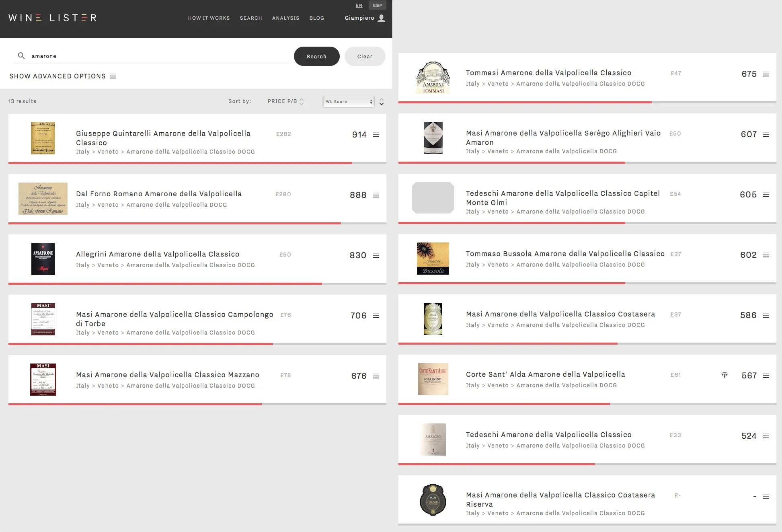Open Masi Serègo Alighieri Vaio Amaron link

(563, 138)
